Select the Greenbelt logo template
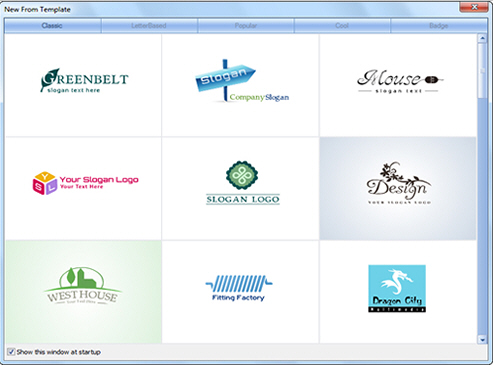 click(x=83, y=85)
